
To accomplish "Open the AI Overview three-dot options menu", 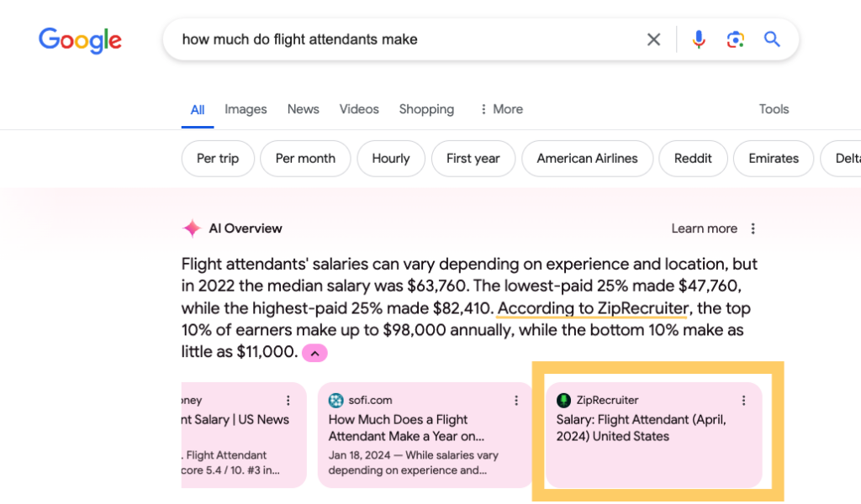I will (753, 228).
